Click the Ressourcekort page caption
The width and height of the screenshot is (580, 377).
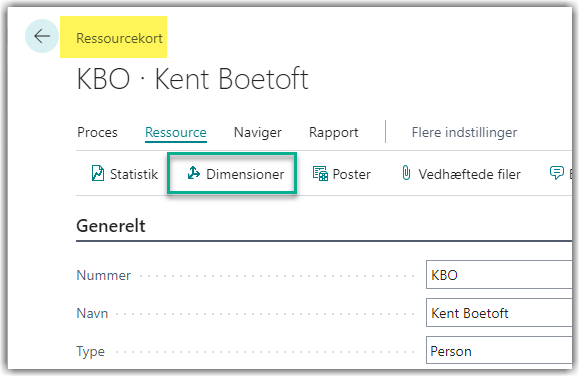pyautogui.click(x=119, y=38)
